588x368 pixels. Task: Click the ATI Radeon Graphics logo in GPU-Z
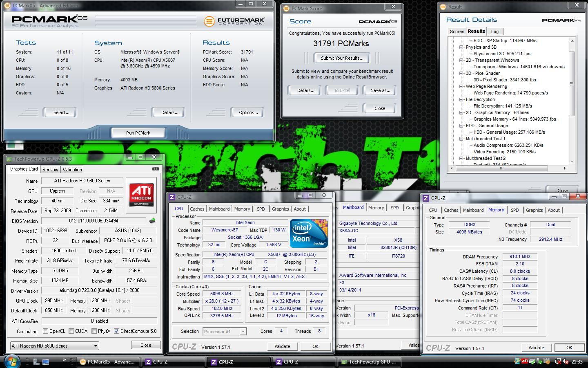coord(141,195)
